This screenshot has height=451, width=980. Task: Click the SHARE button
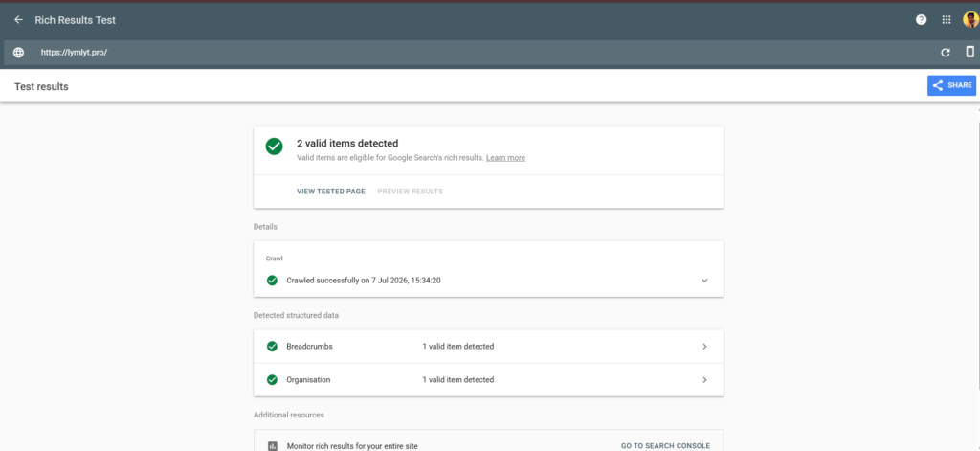(951, 85)
